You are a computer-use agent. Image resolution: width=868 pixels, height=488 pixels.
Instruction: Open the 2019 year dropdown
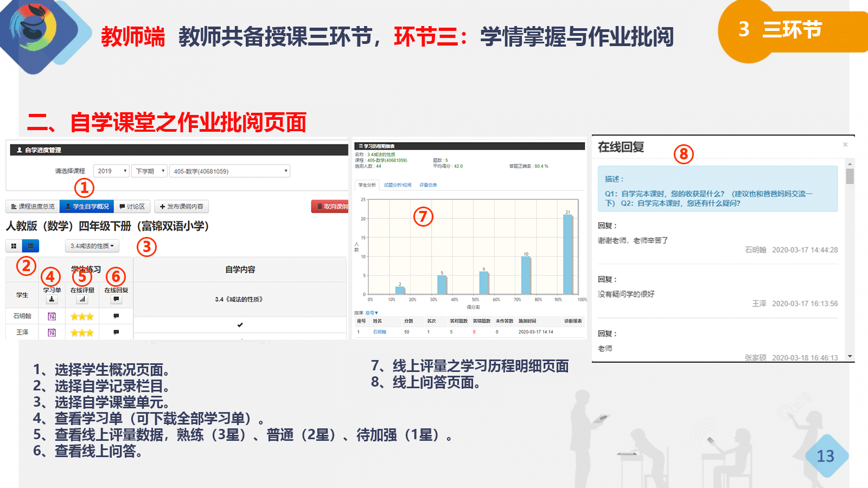click(111, 171)
